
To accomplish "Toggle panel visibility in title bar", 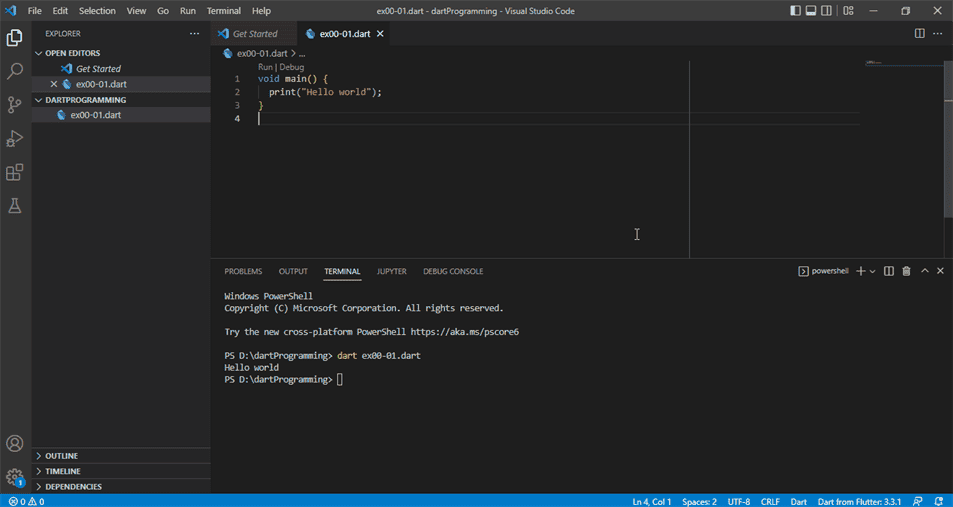I will (811, 11).
